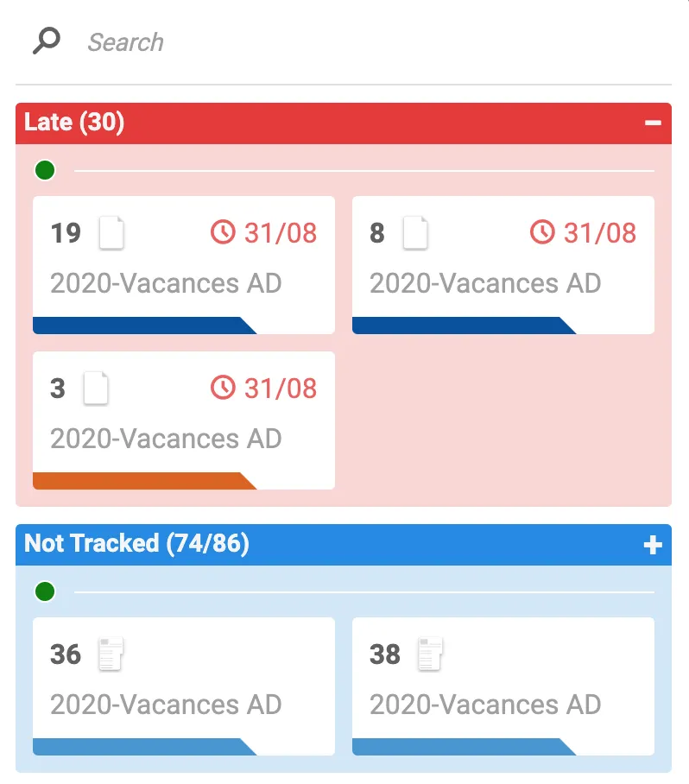
Task: Click the text document icon on card 36
Action: click(110, 654)
